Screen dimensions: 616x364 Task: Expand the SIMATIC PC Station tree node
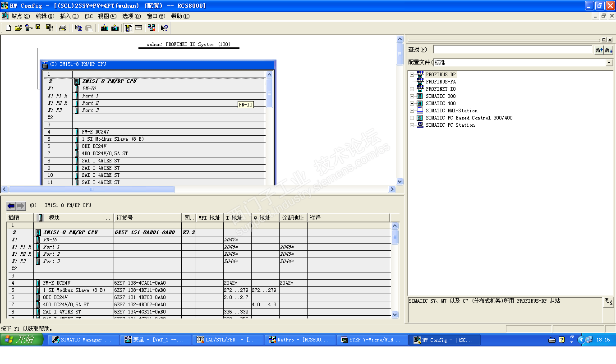412,125
